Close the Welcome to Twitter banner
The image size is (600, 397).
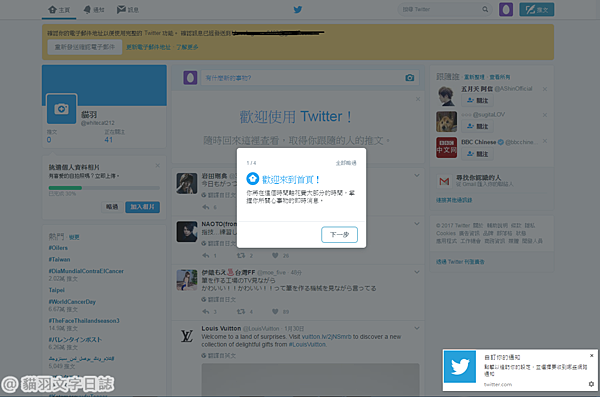[418, 99]
